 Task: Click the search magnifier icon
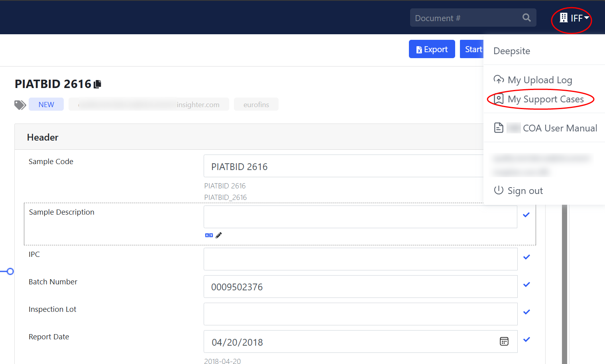pyautogui.click(x=526, y=18)
